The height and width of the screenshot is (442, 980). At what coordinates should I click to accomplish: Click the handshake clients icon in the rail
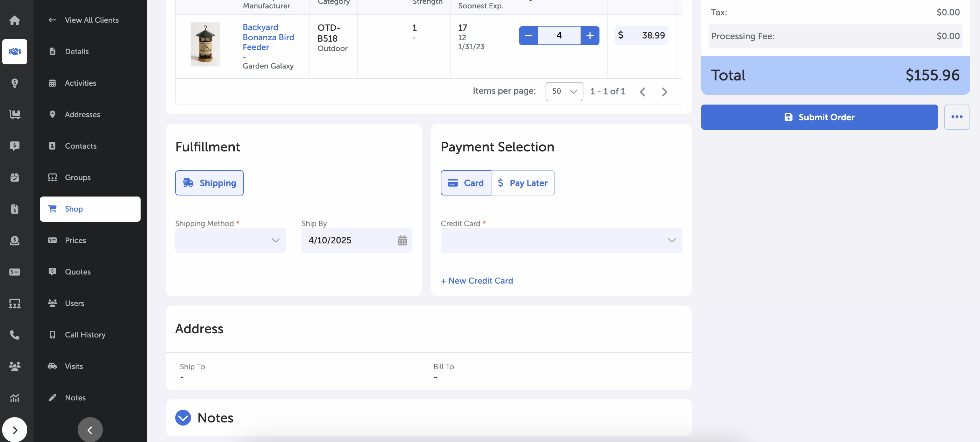click(x=14, y=51)
